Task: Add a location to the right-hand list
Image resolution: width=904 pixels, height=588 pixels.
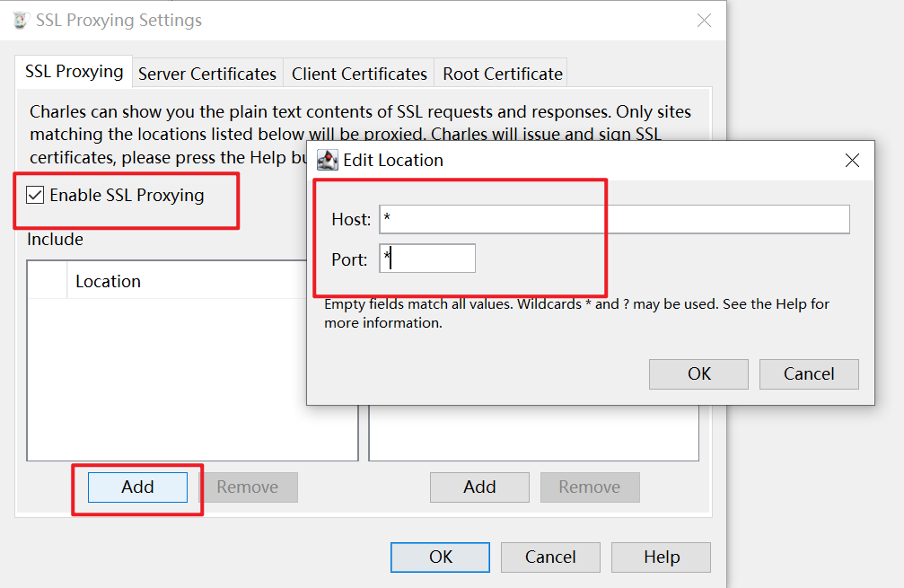Action: pyautogui.click(x=479, y=487)
